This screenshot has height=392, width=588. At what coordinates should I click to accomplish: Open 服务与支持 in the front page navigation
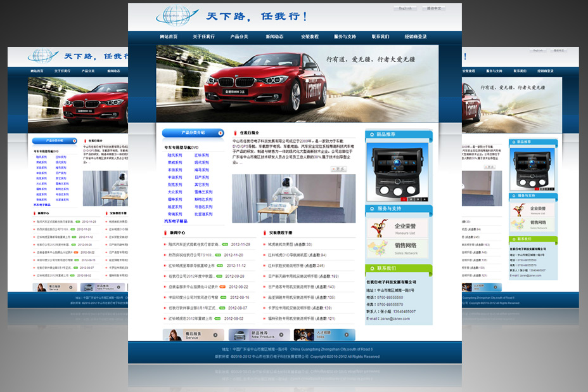click(345, 36)
